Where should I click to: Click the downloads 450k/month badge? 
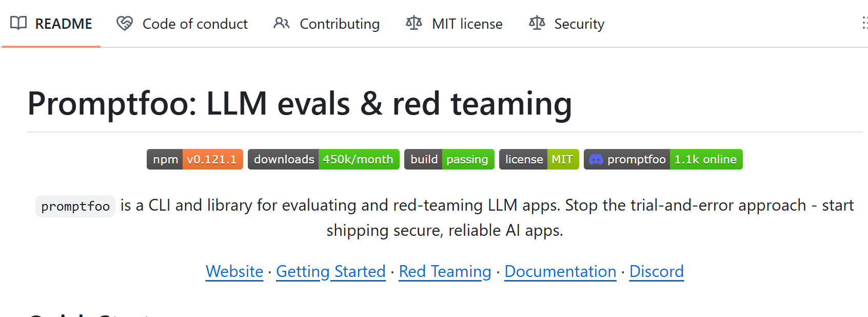323,160
